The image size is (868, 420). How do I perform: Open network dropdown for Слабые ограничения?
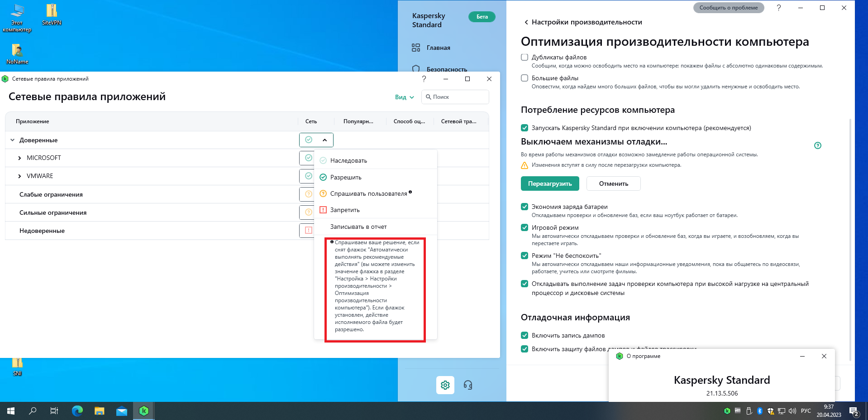[307, 194]
